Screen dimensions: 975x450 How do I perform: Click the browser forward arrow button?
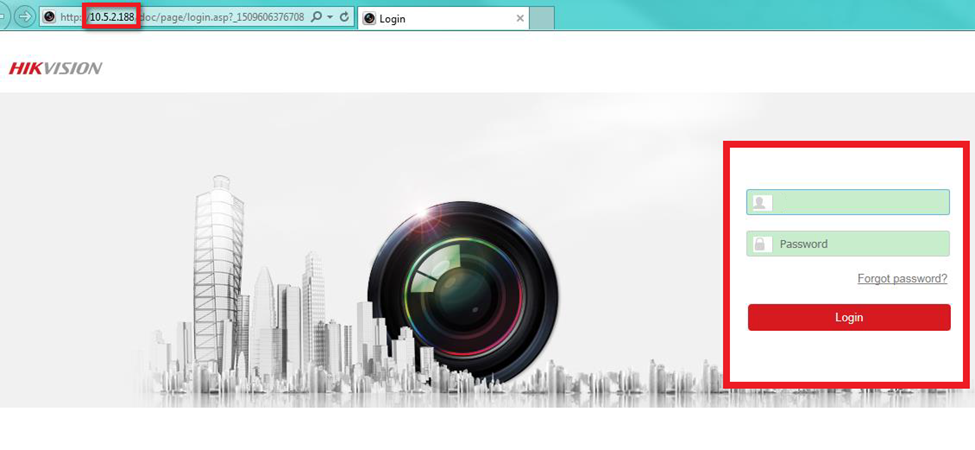[24, 17]
